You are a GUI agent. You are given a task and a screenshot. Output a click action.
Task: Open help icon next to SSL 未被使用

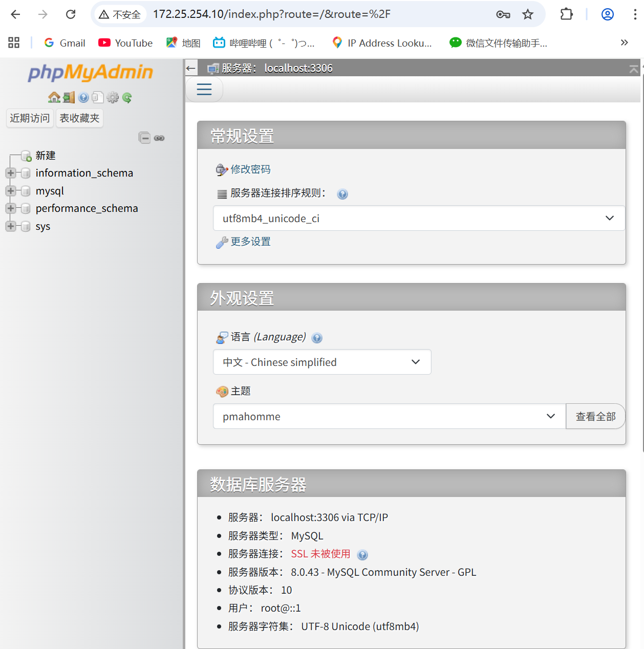tap(362, 555)
